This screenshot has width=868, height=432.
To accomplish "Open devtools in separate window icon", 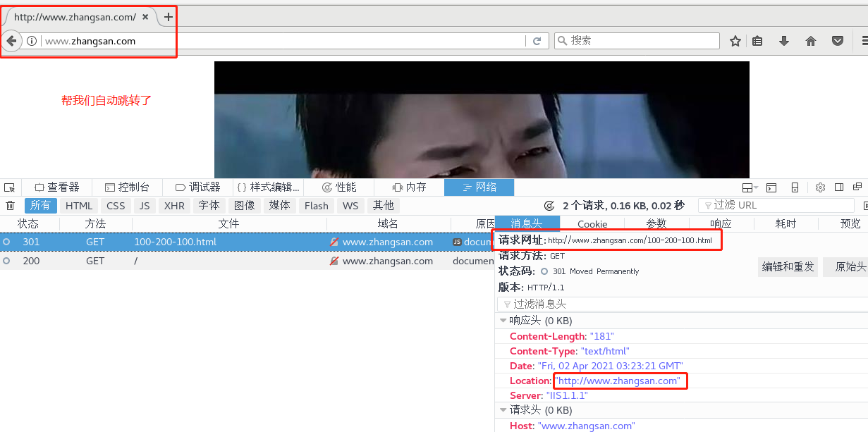I will (x=857, y=187).
